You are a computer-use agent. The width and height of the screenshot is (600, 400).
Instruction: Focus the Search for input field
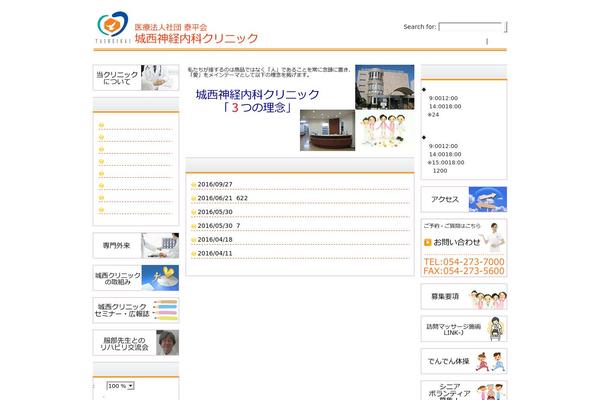470,27
